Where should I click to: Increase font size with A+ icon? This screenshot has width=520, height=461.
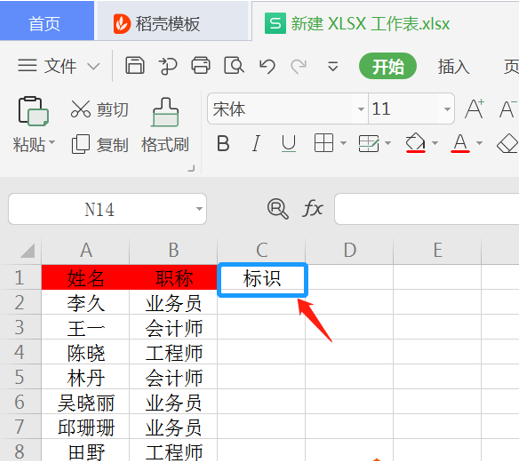click(474, 109)
